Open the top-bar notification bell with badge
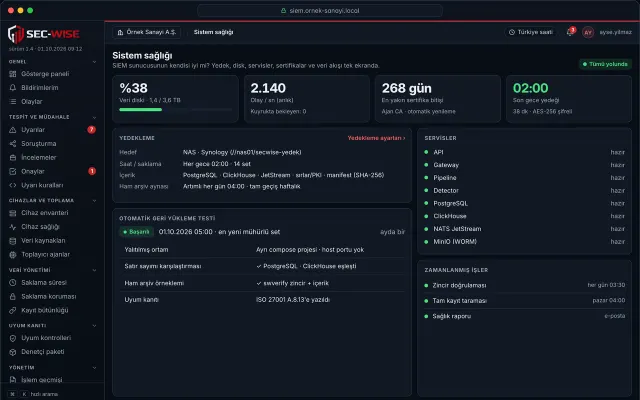Viewport: 640px width, 400px height. (x=570, y=32)
